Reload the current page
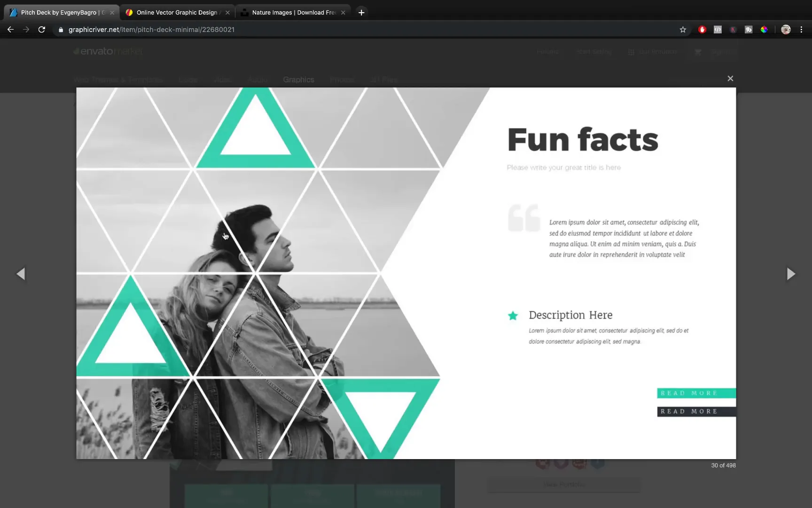Image resolution: width=812 pixels, height=508 pixels. click(x=42, y=29)
